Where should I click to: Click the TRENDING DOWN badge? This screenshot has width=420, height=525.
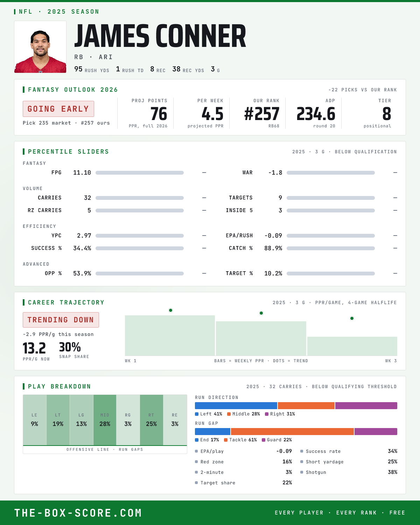pos(61,320)
